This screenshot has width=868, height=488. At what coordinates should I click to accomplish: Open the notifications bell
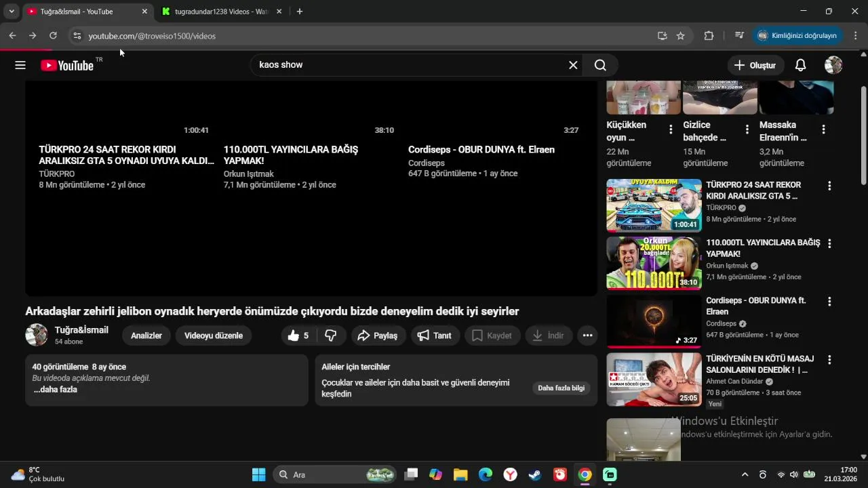tap(800, 65)
